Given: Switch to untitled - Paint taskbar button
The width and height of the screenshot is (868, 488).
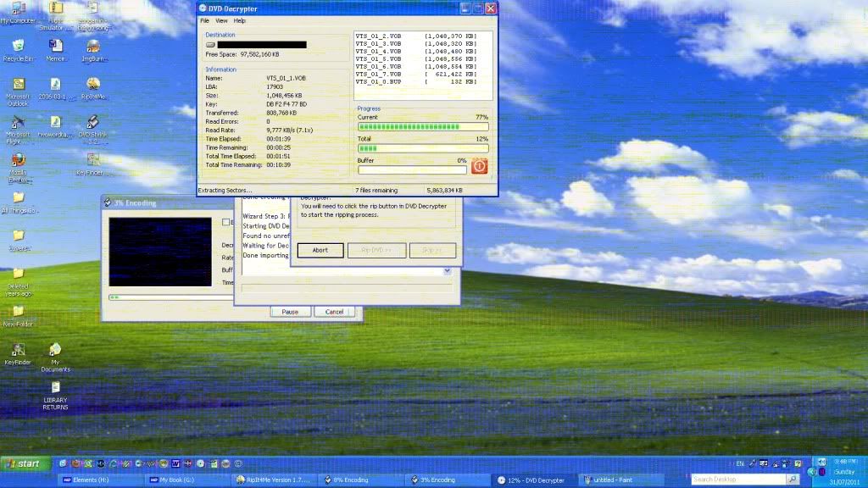Looking at the screenshot, I should 623,480.
